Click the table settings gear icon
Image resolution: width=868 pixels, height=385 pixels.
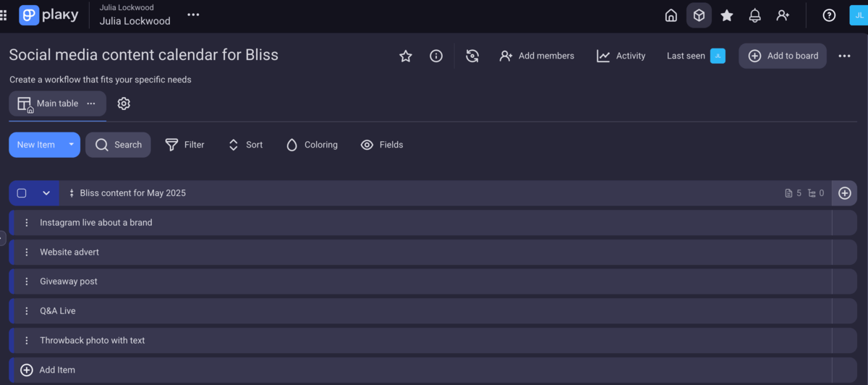coord(124,103)
